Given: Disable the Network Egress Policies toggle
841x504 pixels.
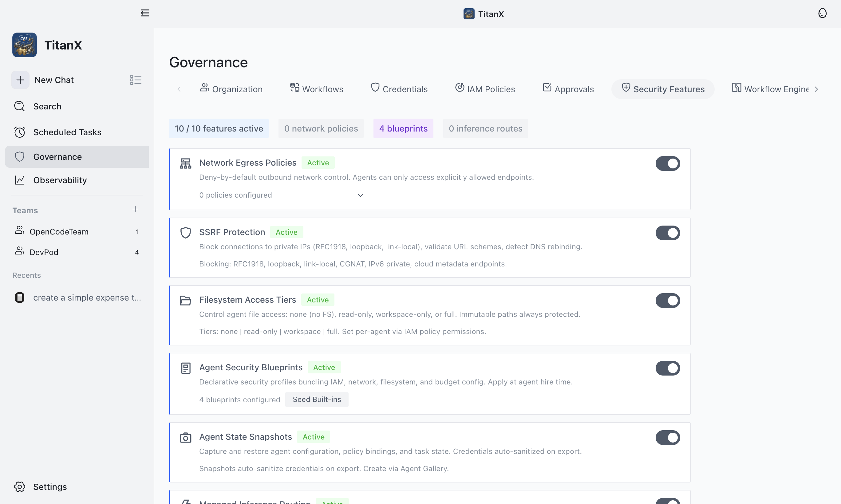Looking at the screenshot, I should coord(668,163).
